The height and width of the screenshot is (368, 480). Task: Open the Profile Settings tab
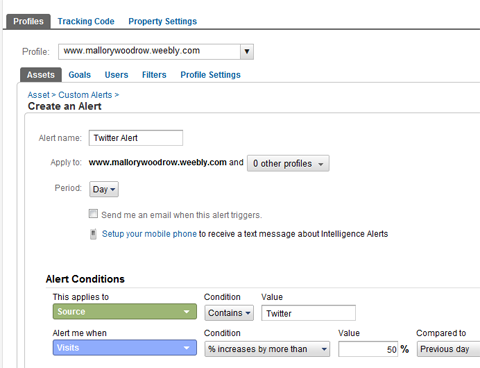(210, 75)
